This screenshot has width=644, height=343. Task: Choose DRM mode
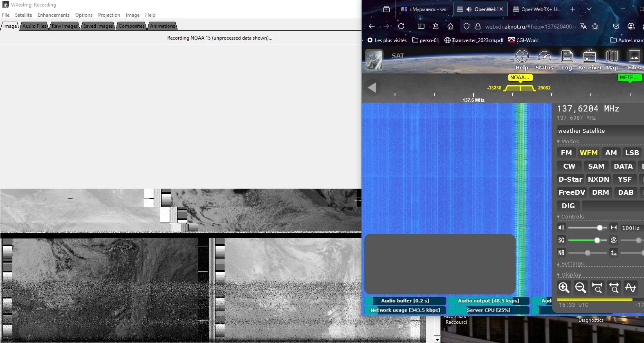click(x=600, y=192)
